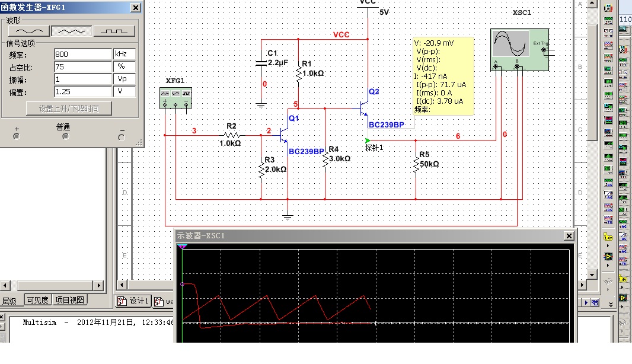Click the schematic vertical scrollbar thumb
Screen dimensions: 632x364
(592, 82)
